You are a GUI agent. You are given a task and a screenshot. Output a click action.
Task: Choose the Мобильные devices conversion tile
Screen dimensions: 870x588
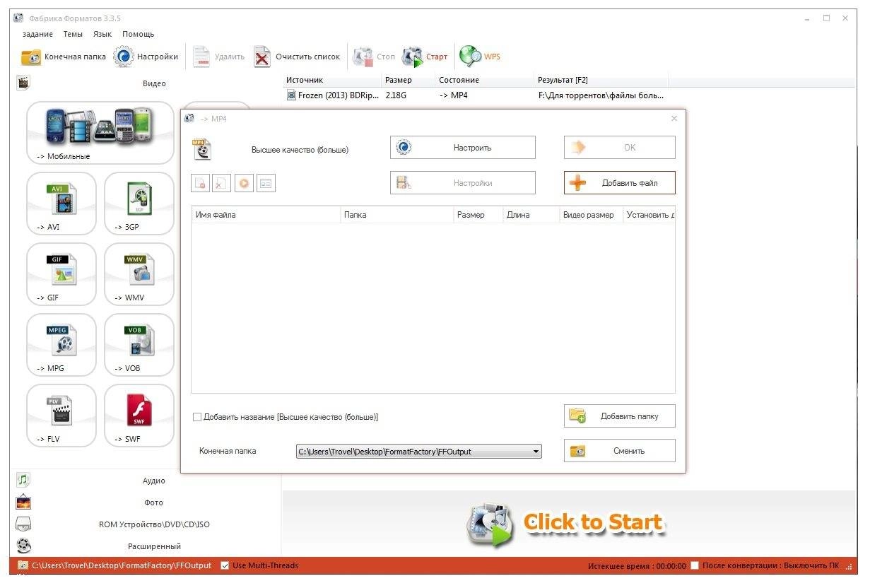click(100, 133)
